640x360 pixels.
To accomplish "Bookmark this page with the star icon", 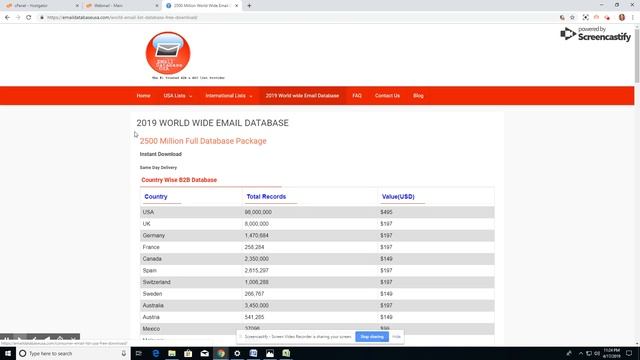I will pos(572,18).
